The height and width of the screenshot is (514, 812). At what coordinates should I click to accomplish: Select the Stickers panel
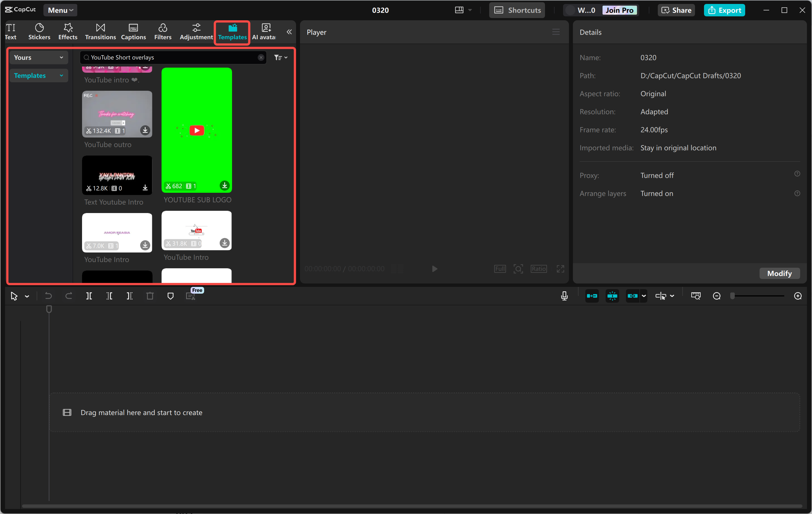point(39,31)
